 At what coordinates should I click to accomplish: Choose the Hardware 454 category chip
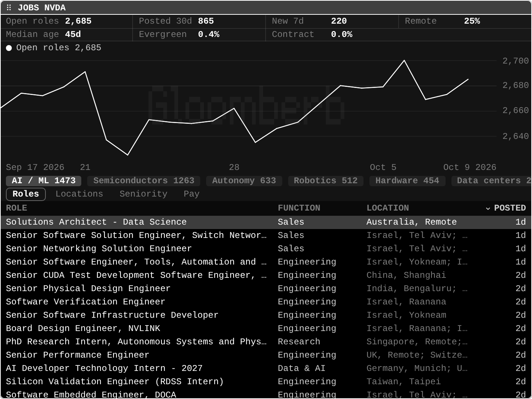pyautogui.click(x=407, y=181)
